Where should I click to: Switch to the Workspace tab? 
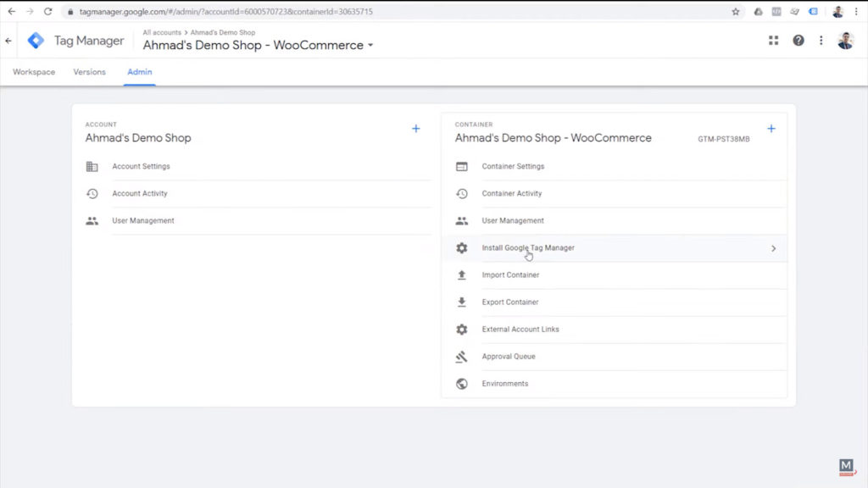[33, 72]
